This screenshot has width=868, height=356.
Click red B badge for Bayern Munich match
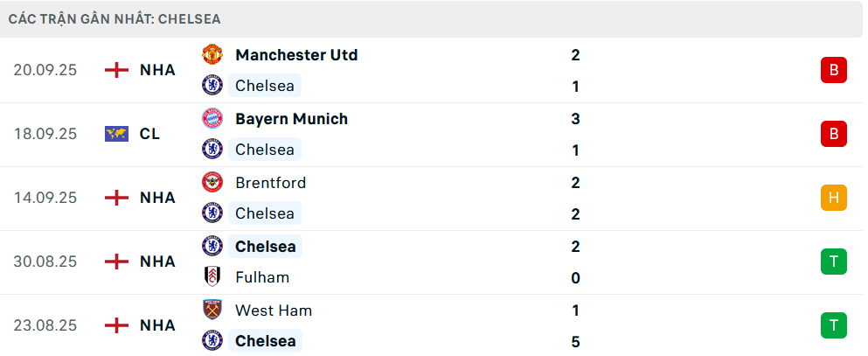click(833, 134)
